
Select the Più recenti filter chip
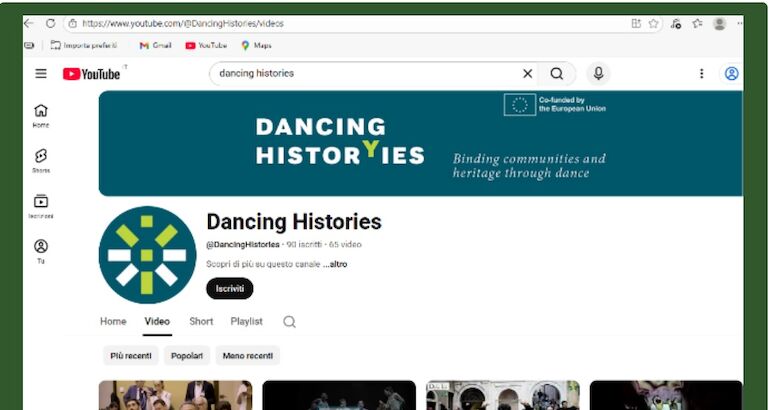[x=131, y=355]
